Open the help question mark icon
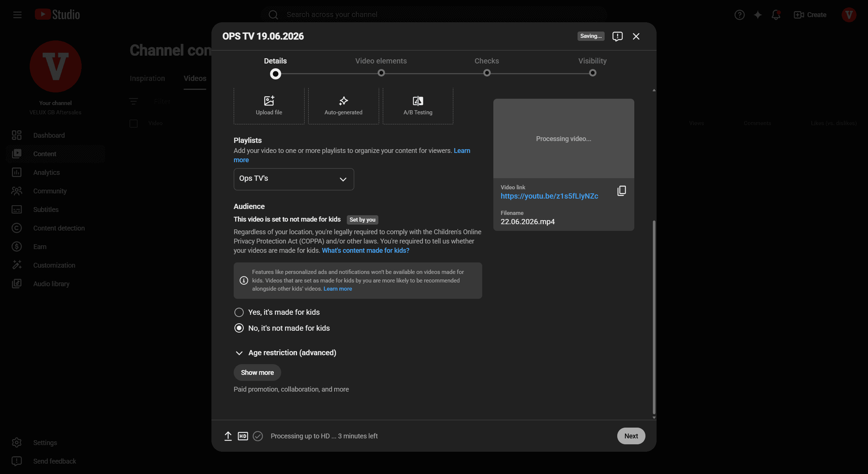The width and height of the screenshot is (868, 474). click(x=739, y=15)
